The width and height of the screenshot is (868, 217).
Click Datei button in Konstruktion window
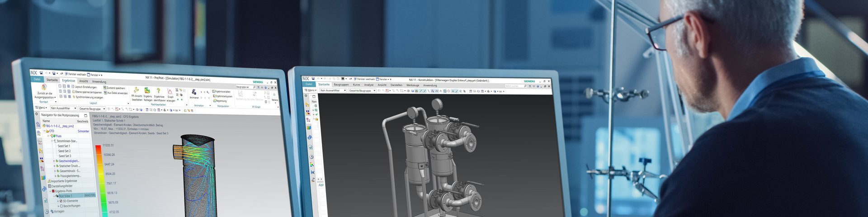pos(309,84)
